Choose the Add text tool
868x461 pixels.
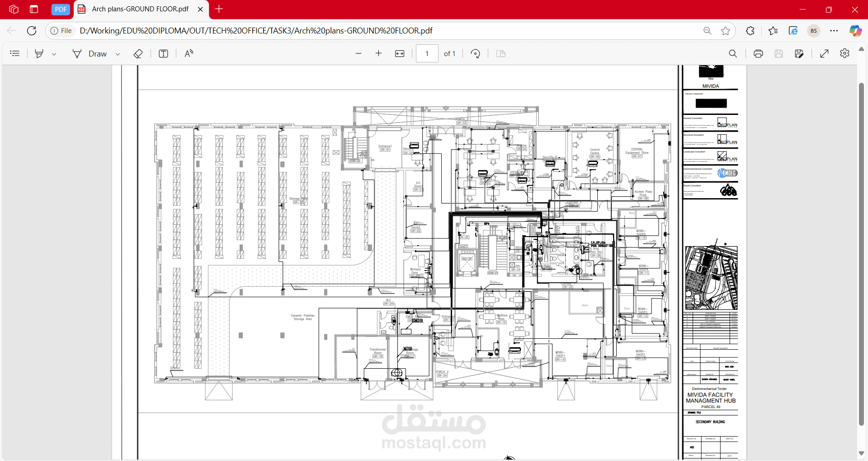(x=163, y=53)
